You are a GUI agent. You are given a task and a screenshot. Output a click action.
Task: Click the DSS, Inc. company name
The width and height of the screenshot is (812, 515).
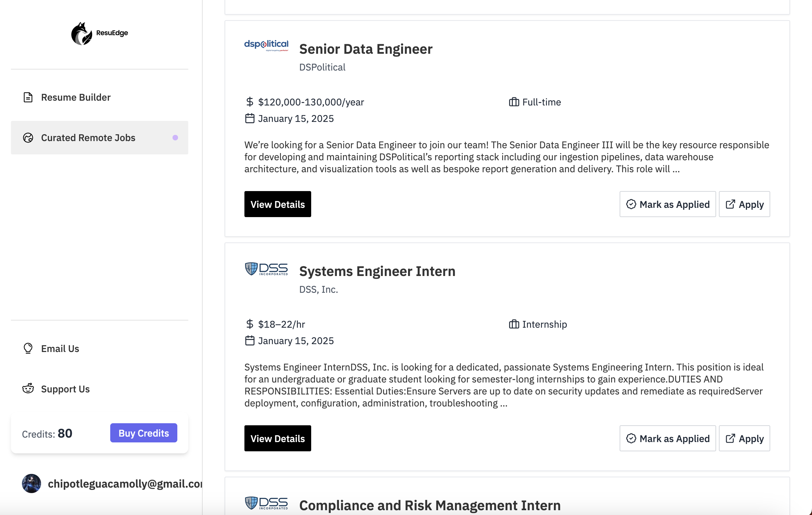[x=318, y=289]
